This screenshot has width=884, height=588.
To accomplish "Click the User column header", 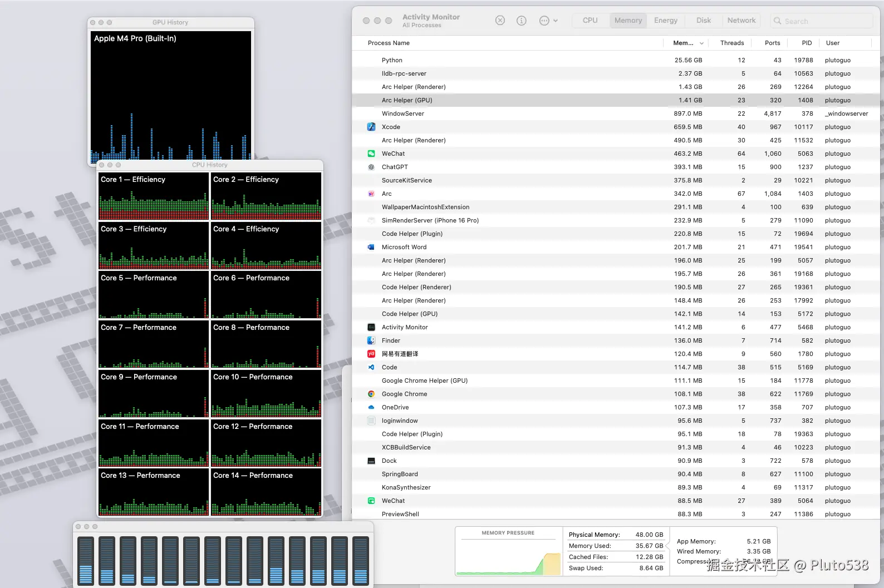I will (x=832, y=43).
